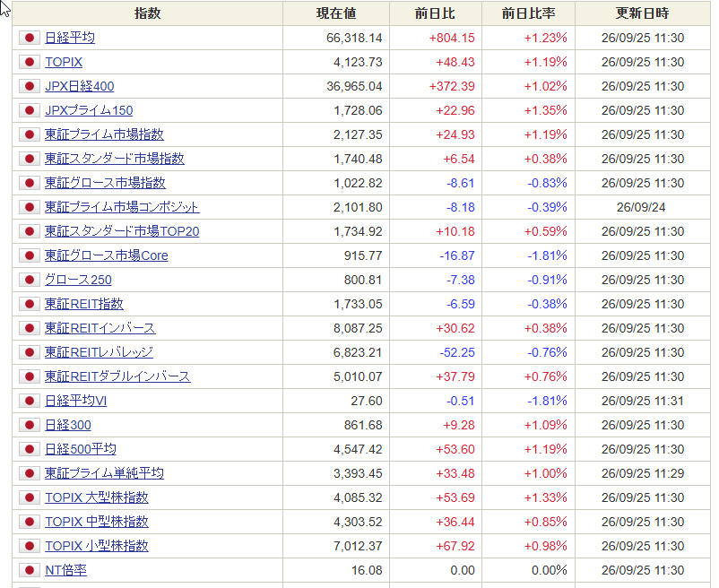Click the 更新日時 column header

pyautogui.click(x=643, y=13)
